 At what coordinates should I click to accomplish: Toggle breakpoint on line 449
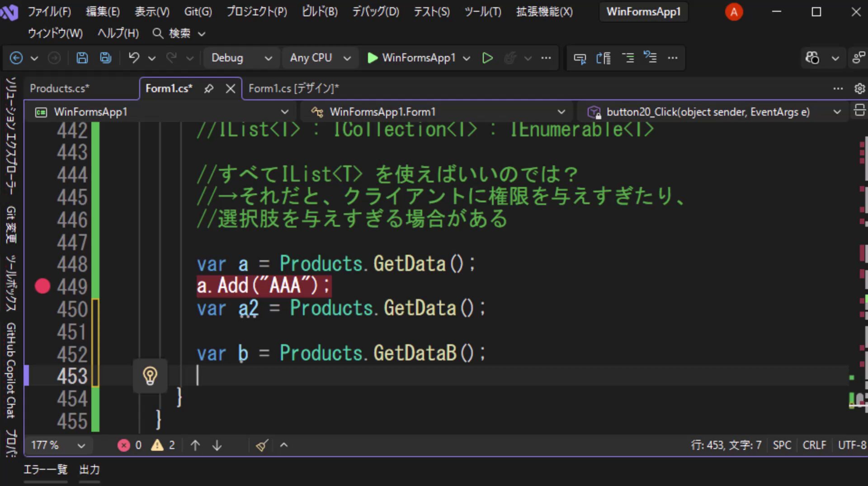tap(42, 286)
